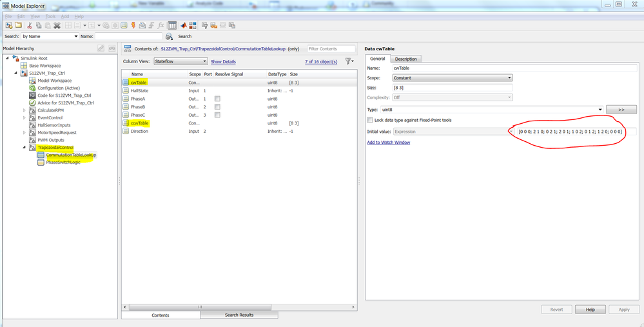Screen dimensions: 644x327
Task: Open the Simulink Library Browser icon
Action: 193,25
